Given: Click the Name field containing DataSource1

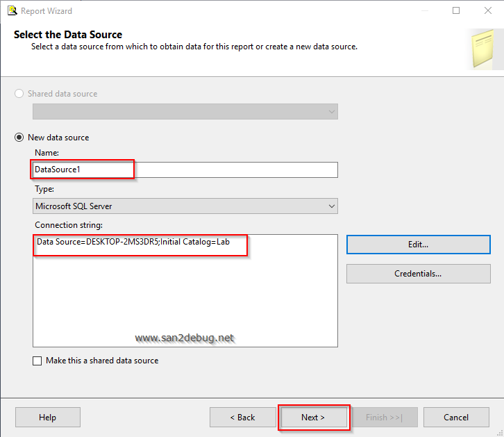Looking at the screenshot, I should coord(185,170).
